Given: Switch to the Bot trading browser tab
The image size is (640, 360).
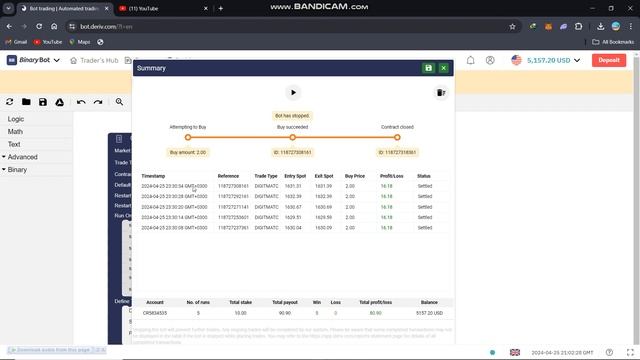Looking at the screenshot, I should [x=63, y=8].
